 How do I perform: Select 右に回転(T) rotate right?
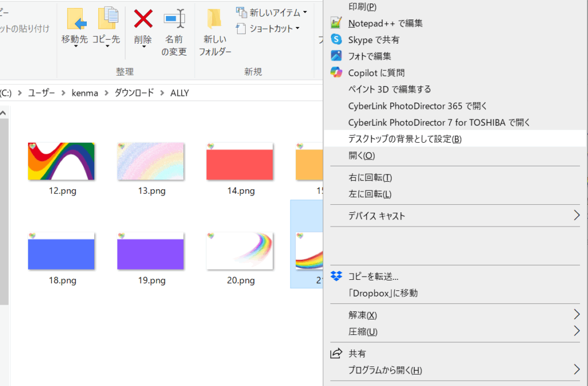(x=455, y=177)
